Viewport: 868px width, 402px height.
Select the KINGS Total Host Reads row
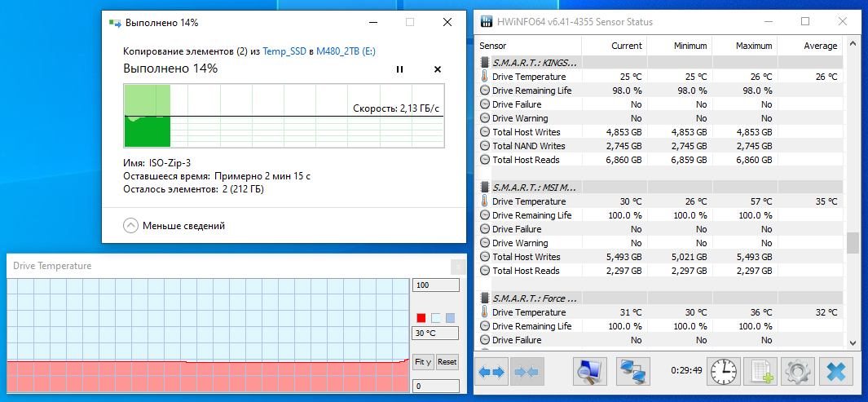[659, 160]
